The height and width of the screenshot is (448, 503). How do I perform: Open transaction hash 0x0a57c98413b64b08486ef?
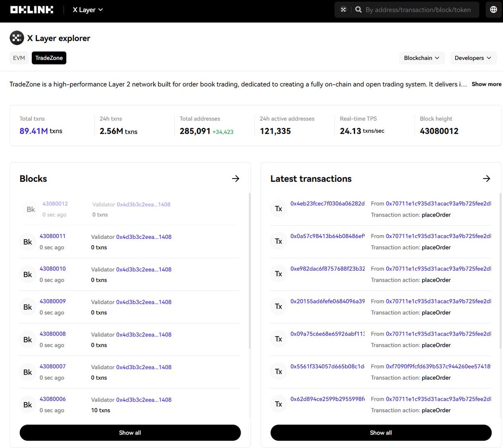(x=327, y=236)
